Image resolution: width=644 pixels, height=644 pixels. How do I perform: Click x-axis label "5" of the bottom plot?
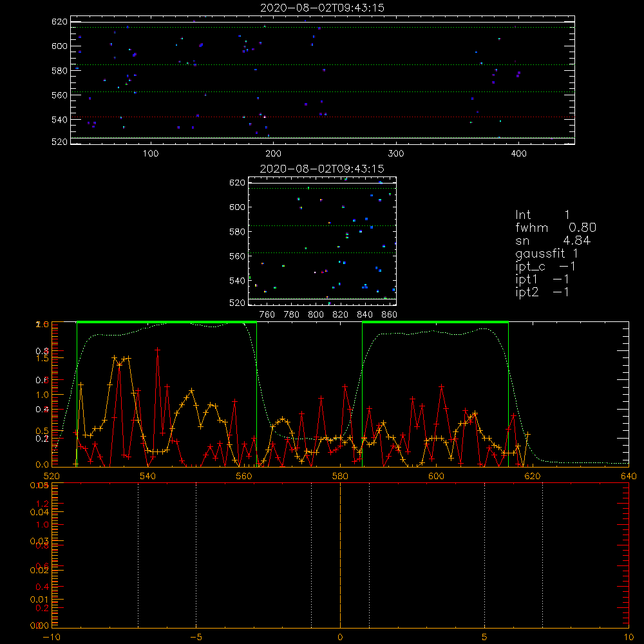485,638
